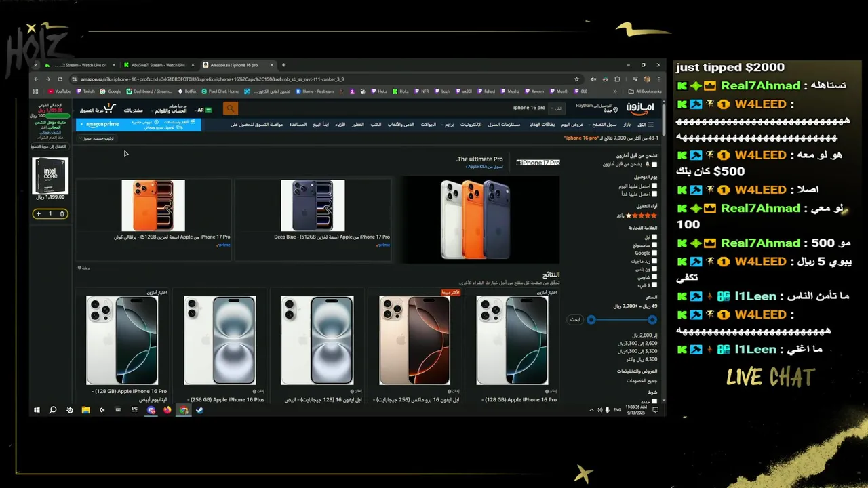Image resolution: width=868 pixels, height=488 pixels.
Task: Open the returns and orders link
Action: pos(134,110)
